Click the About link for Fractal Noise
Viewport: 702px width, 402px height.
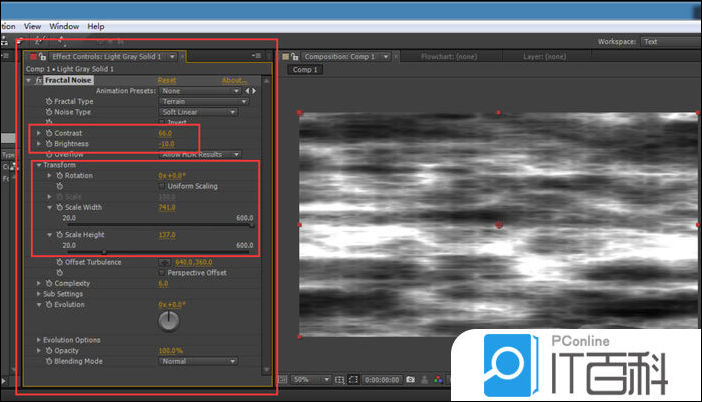pos(234,81)
